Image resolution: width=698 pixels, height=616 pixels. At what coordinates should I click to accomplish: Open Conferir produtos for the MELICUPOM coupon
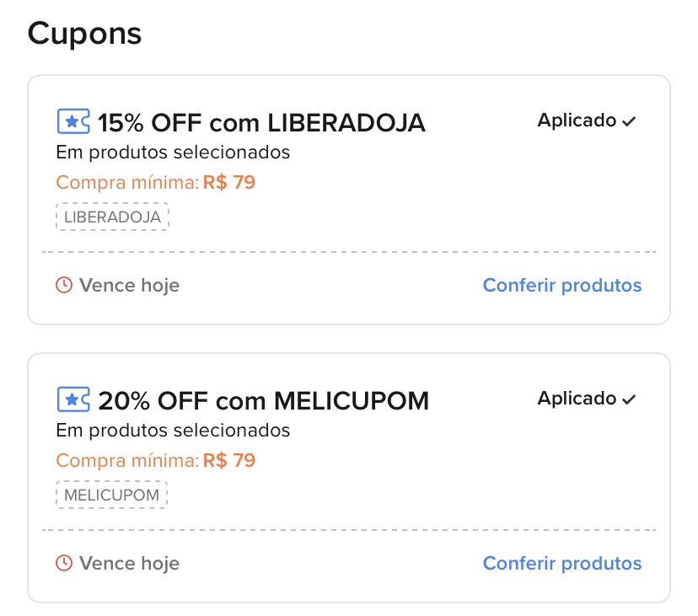pyautogui.click(x=561, y=563)
